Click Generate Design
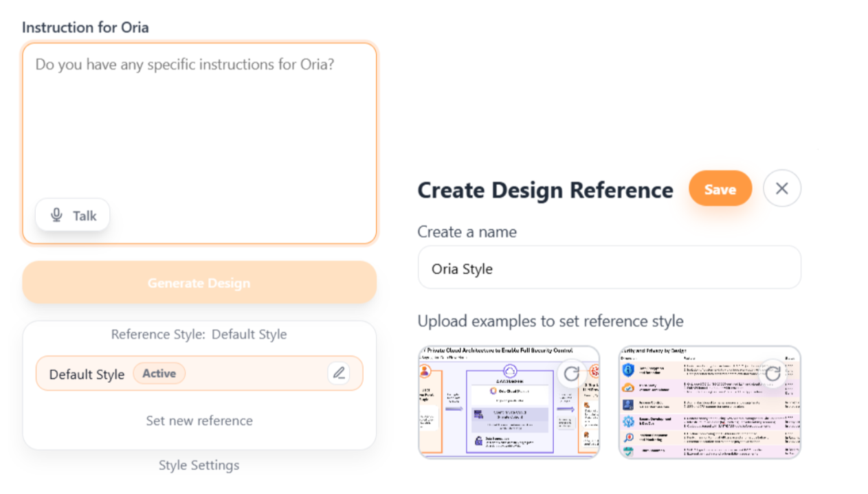Screen dimensions: 868x494 199,282
